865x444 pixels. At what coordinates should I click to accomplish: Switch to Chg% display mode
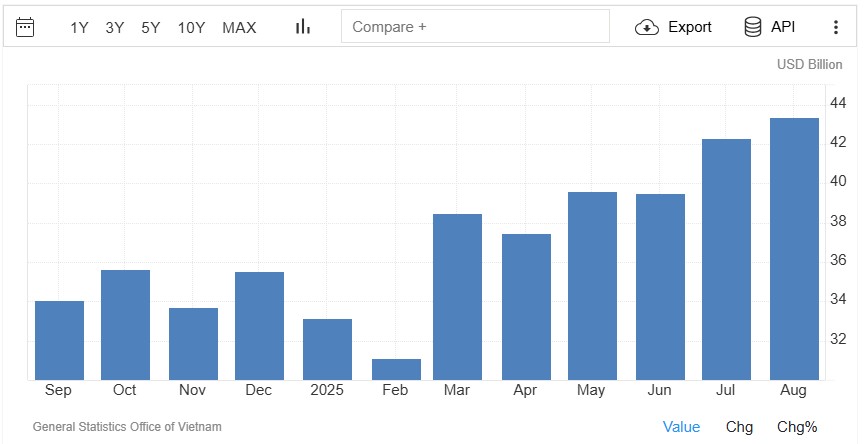(x=797, y=427)
